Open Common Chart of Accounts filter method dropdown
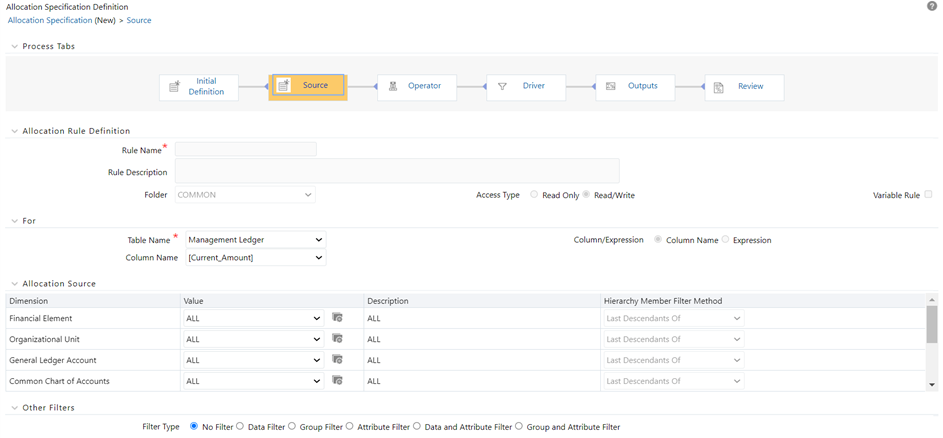This screenshot has height=438, width=943. coord(674,381)
